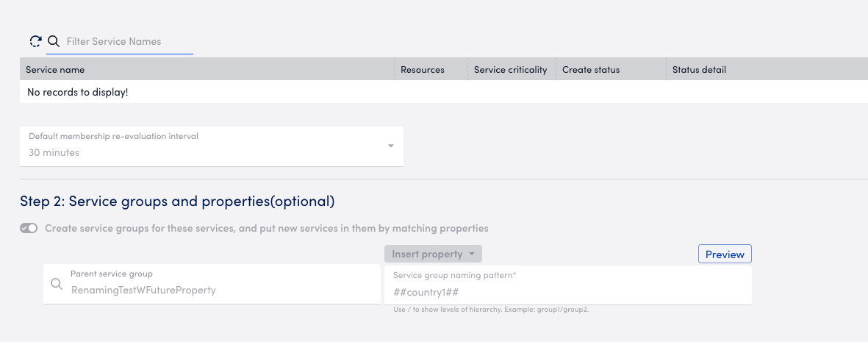Open the Default membership re-evaluation interval dropdown
The height and width of the screenshot is (342, 868).
pos(212,146)
